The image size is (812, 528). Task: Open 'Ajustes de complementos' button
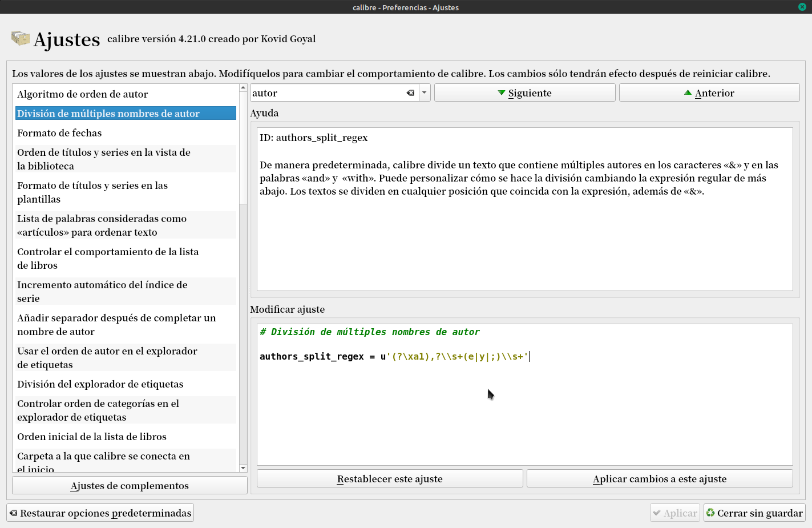(130, 486)
